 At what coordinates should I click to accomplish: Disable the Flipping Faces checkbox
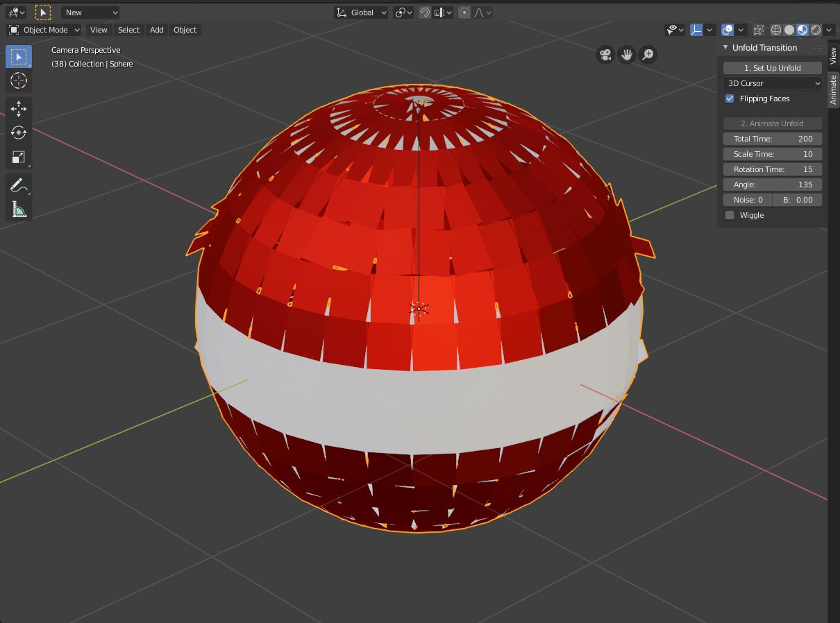point(730,99)
